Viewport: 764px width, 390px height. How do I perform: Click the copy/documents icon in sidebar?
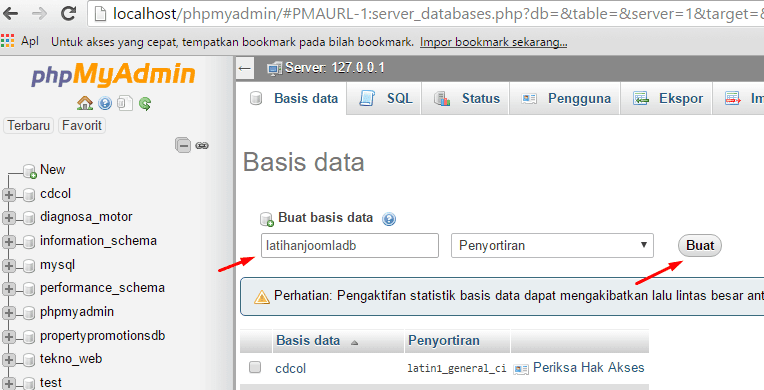pyautogui.click(x=125, y=103)
